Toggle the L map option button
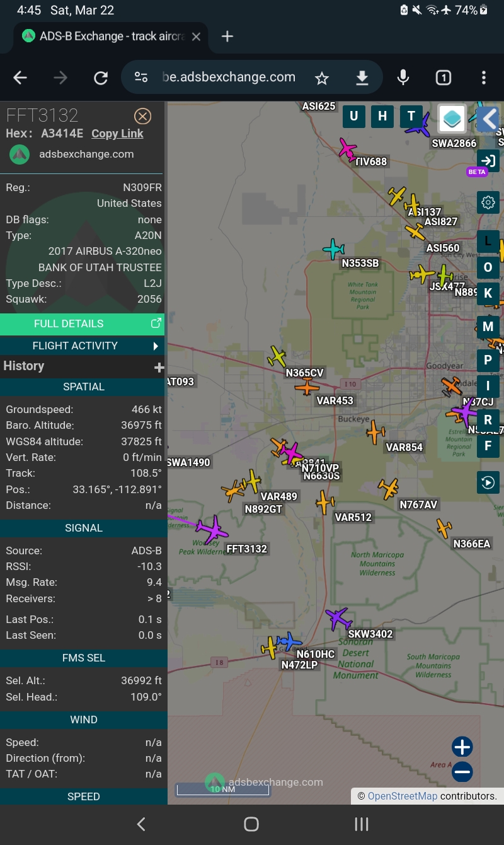The height and width of the screenshot is (845, 504). pyautogui.click(x=488, y=242)
